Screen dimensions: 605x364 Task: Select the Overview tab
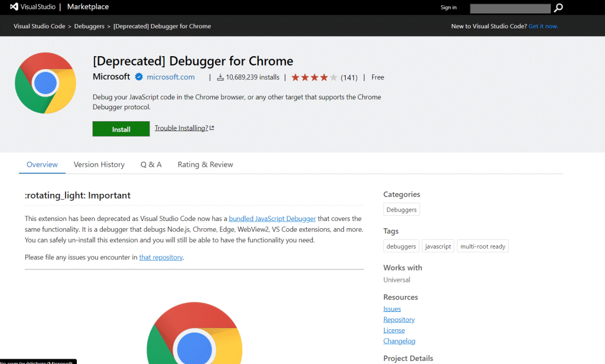click(x=42, y=164)
